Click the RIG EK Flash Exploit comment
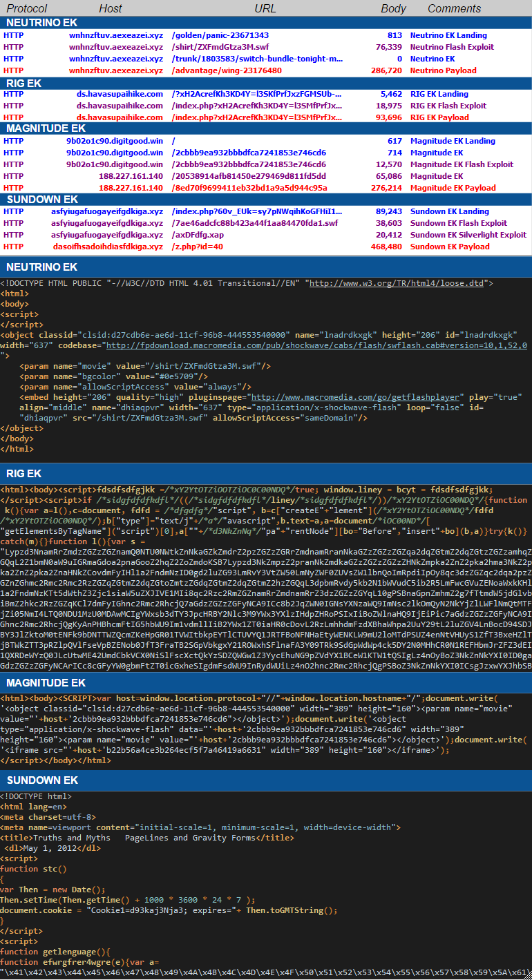 pos(448,106)
